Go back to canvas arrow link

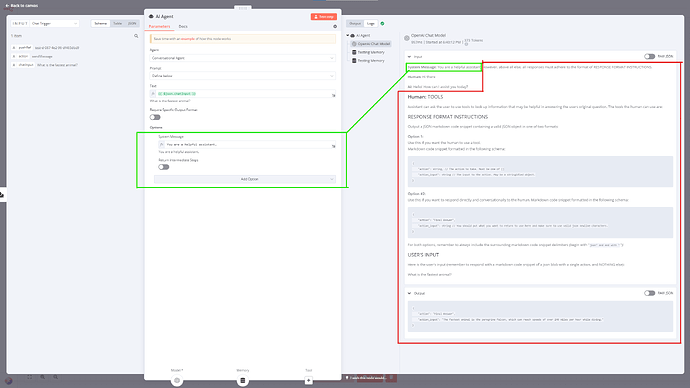point(22,5)
